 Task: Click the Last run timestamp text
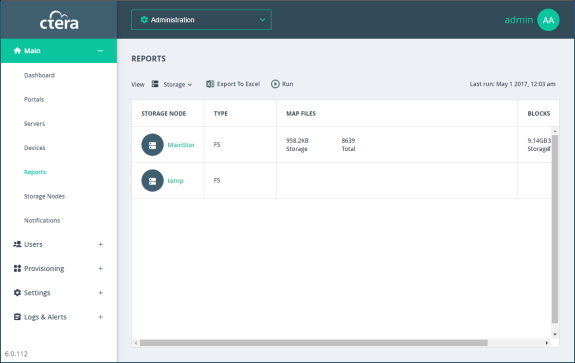(x=513, y=84)
